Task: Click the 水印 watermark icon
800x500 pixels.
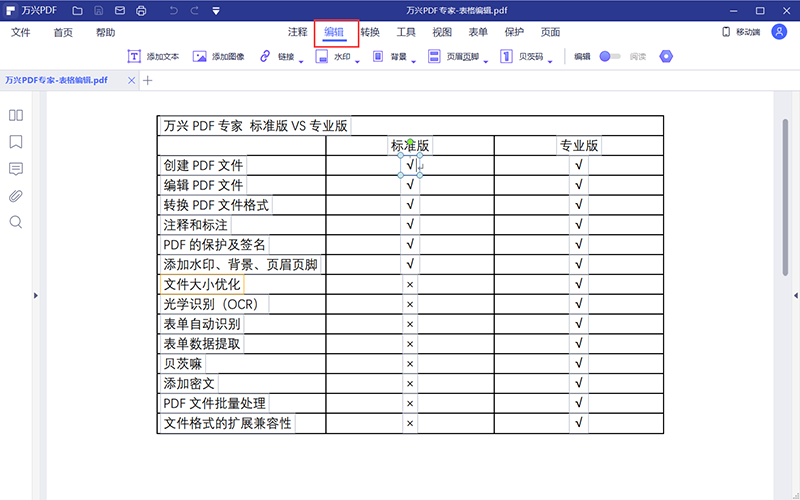Action: pos(321,56)
